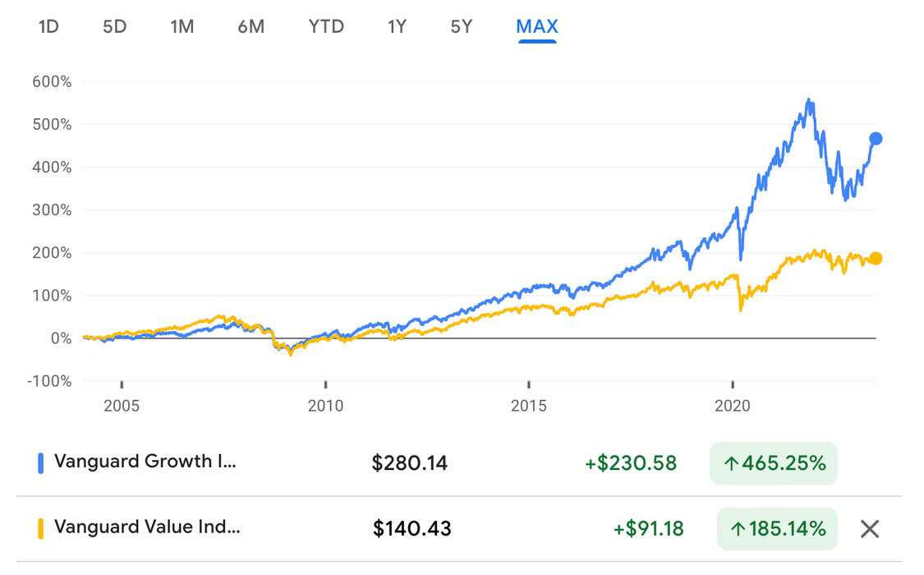
Task: Select the 5D range
Action: click(x=114, y=25)
